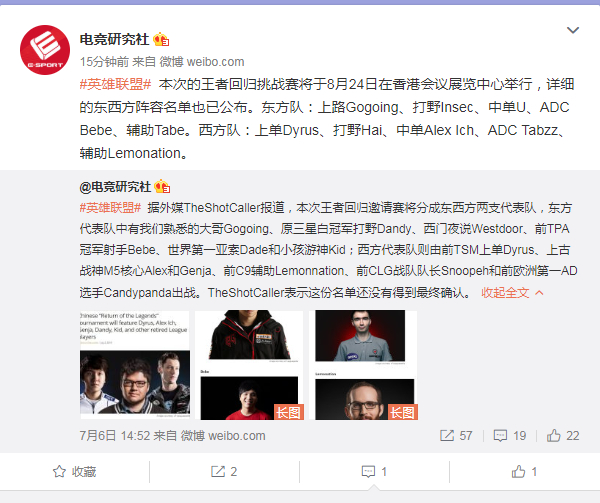
Task: Like the post with bottom thumbs-up icon
Action: [524, 472]
